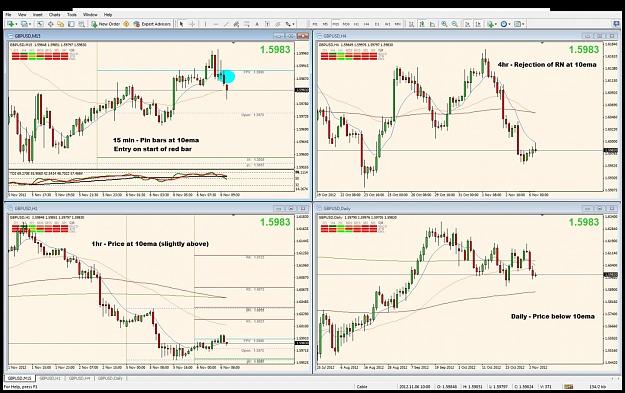625x393 pixels.
Task: Toggle the W1 timeframe button
Action: pyautogui.click(x=387, y=24)
